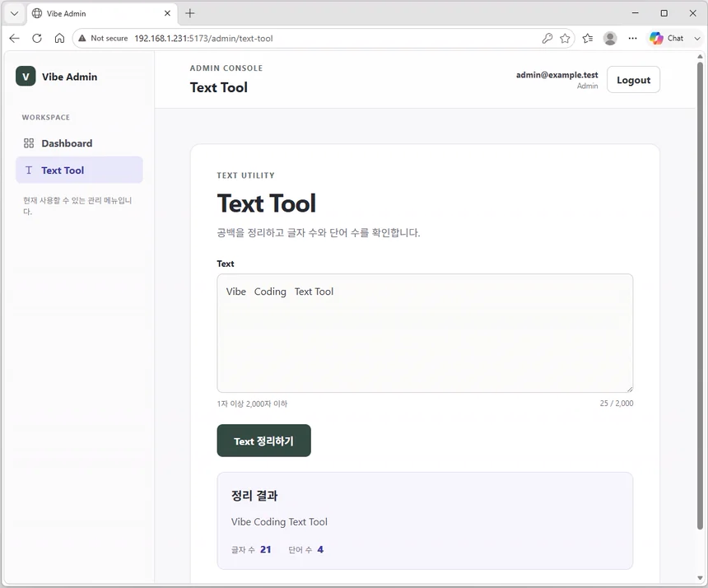Click the 공백을 정리하고 description text
The image size is (708, 588).
coord(319,232)
